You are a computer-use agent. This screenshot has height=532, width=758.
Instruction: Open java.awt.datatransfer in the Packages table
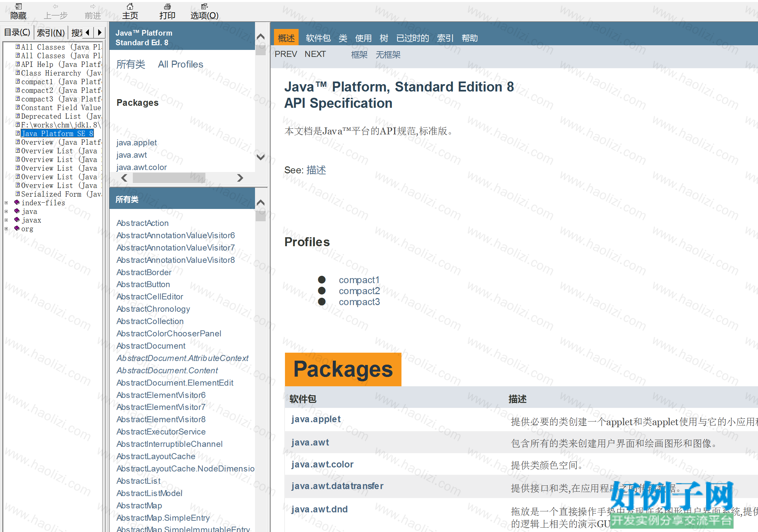(x=337, y=486)
